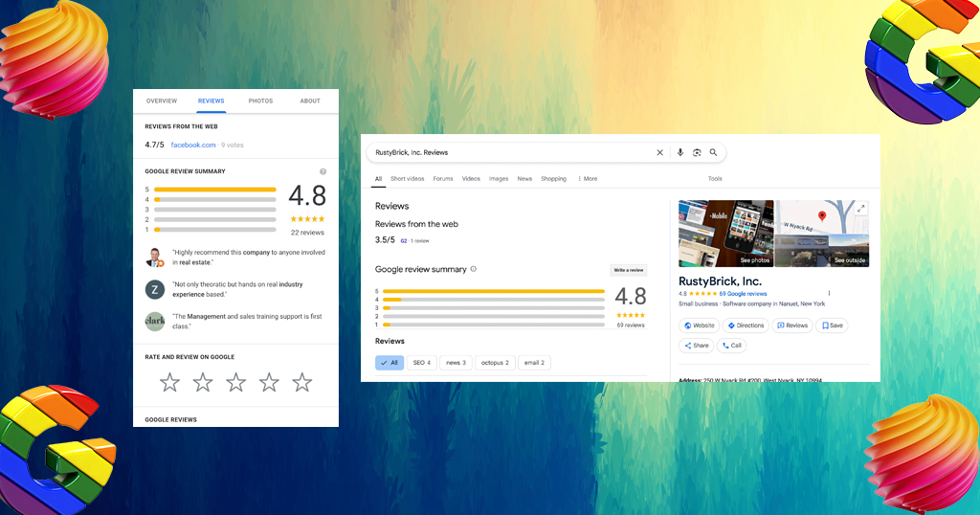The width and height of the screenshot is (980, 515).
Task: Clear the search box with the X icon
Action: pyautogui.click(x=659, y=152)
